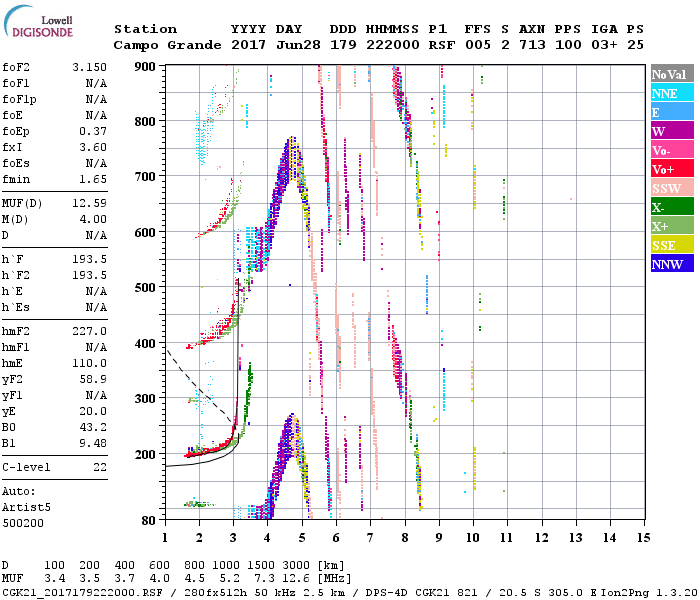Click the 500 km height axis label
This screenshot has width=700, height=600.
(145, 288)
